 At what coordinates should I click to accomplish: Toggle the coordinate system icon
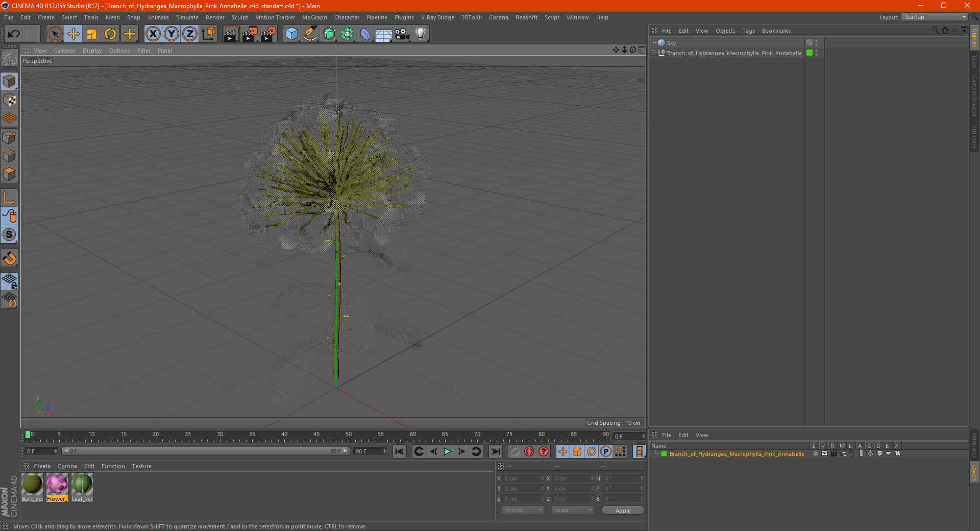(x=208, y=34)
